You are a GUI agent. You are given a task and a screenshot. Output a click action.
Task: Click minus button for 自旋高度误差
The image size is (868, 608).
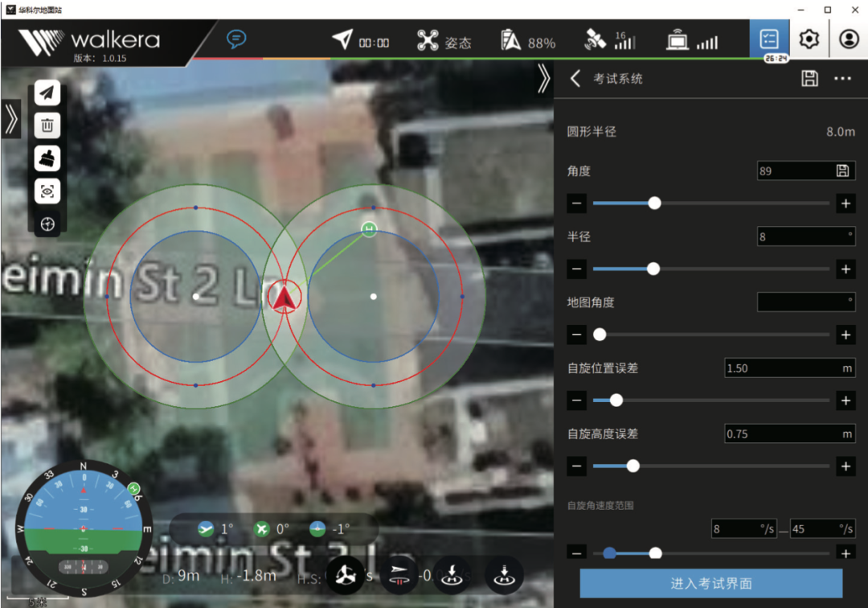pos(577,466)
